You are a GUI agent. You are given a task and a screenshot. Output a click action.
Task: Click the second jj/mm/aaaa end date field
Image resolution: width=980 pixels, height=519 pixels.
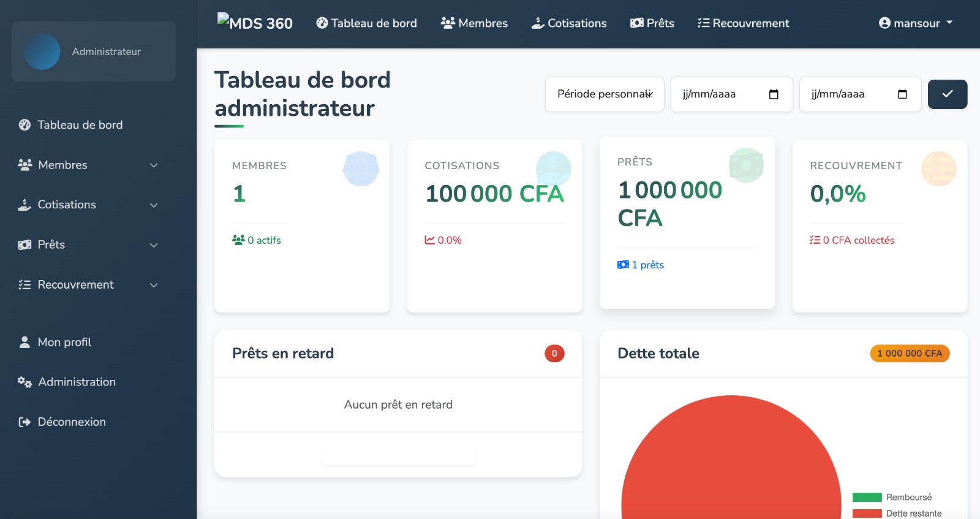pyautogui.click(x=860, y=94)
